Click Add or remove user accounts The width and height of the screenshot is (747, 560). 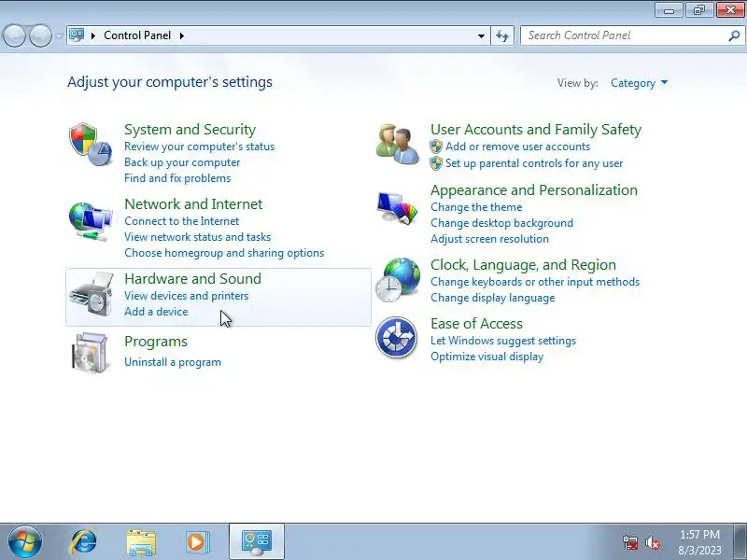[x=517, y=147]
